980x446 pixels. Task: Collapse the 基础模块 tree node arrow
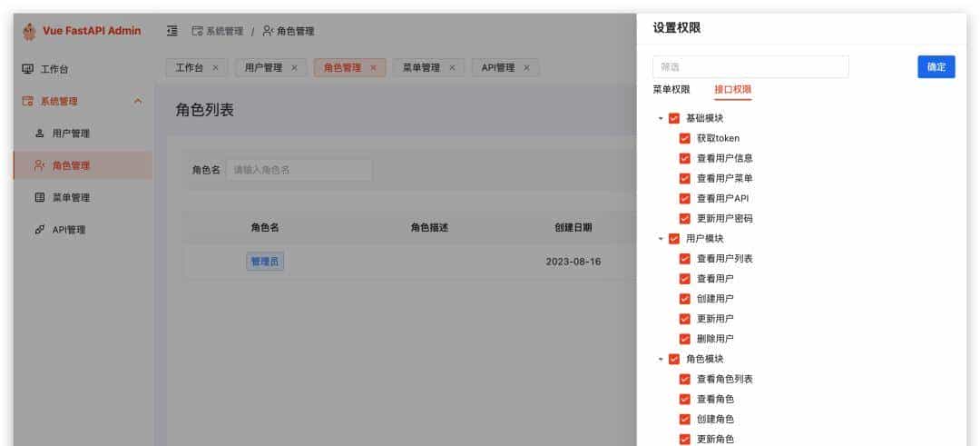click(x=661, y=118)
